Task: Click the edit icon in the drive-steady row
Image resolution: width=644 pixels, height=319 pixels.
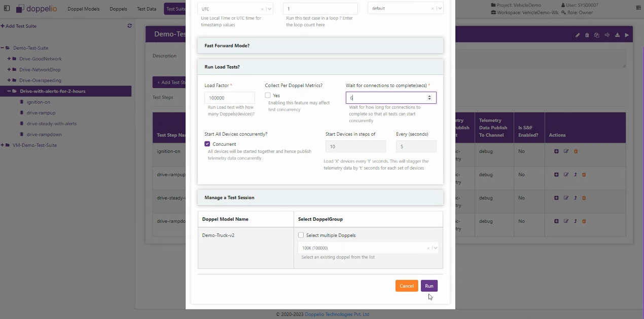Action: pyautogui.click(x=566, y=198)
